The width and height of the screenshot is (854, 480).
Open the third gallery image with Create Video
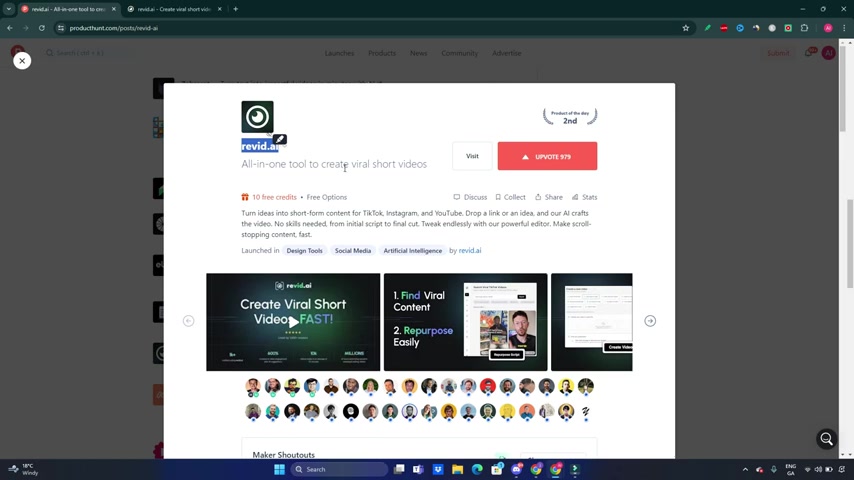pyautogui.click(x=591, y=322)
